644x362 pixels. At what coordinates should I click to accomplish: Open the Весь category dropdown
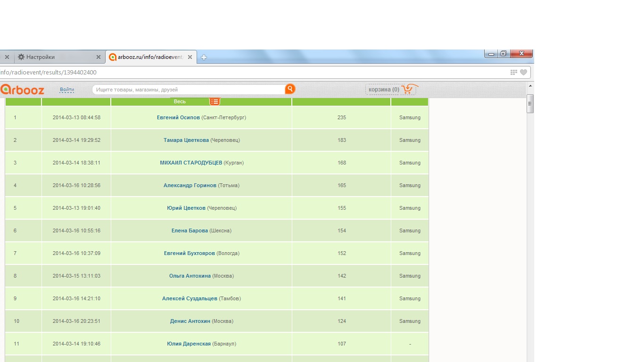point(180,101)
